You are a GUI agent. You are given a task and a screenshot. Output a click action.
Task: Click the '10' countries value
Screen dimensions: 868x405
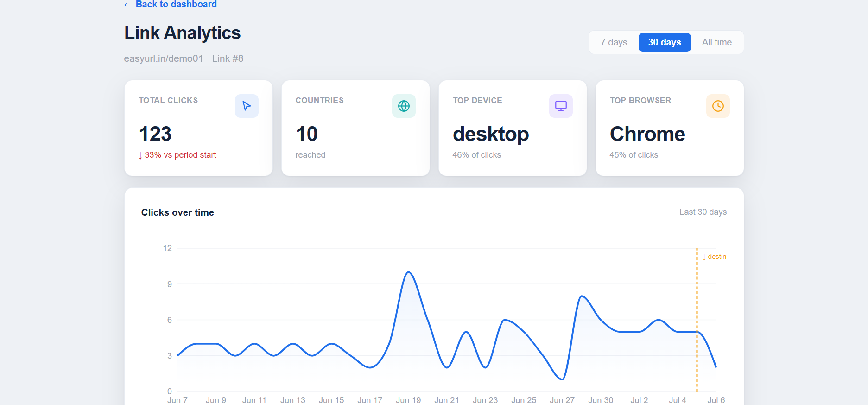point(307,134)
